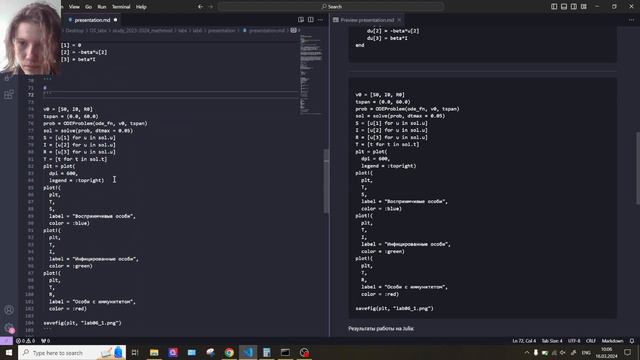Toggle the bottom panel layout icon
Viewport: 640px width, 360px height.
(564, 7)
